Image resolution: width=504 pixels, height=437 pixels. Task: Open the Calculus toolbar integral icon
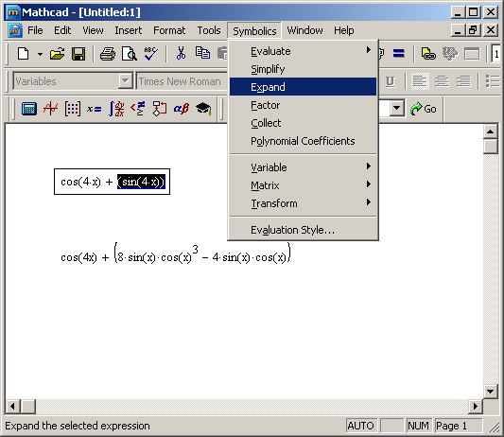116,109
